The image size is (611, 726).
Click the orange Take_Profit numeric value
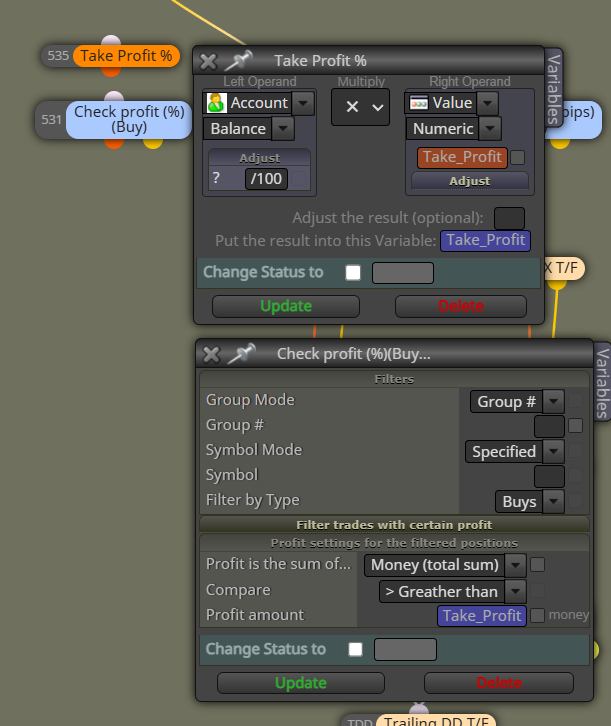coord(462,157)
